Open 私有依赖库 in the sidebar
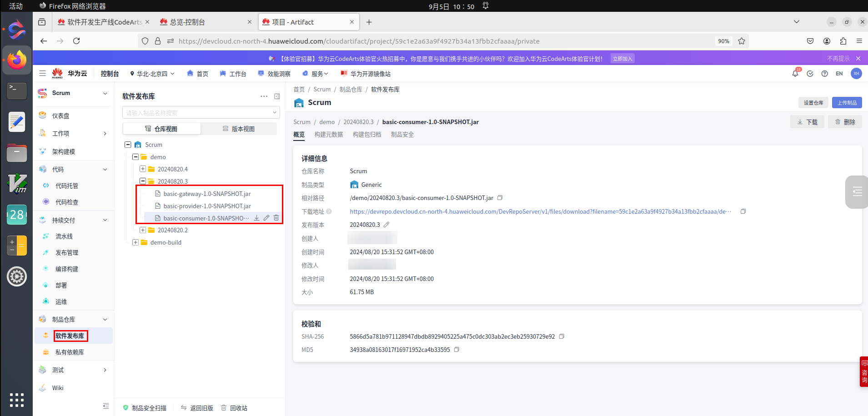 [x=70, y=352]
